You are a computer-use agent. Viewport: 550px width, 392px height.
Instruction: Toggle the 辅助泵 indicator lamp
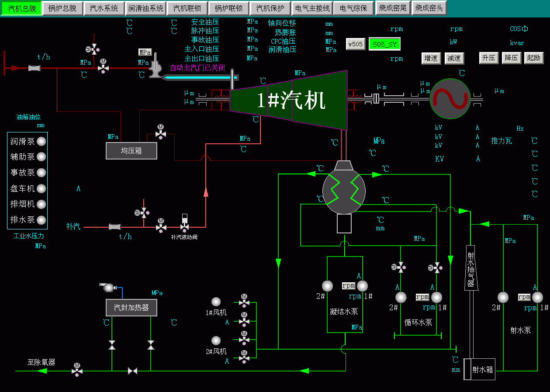tap(42, 157)
